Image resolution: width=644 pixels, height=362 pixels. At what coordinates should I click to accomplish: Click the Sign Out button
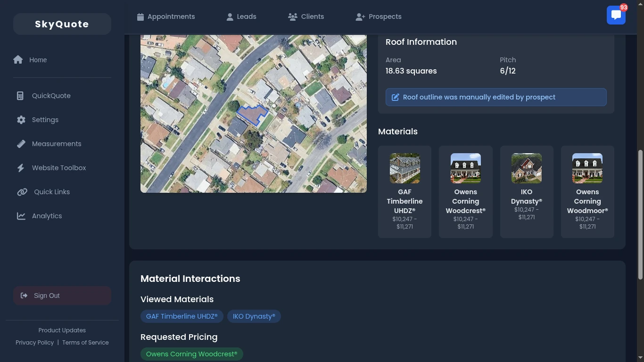(62, 296)
